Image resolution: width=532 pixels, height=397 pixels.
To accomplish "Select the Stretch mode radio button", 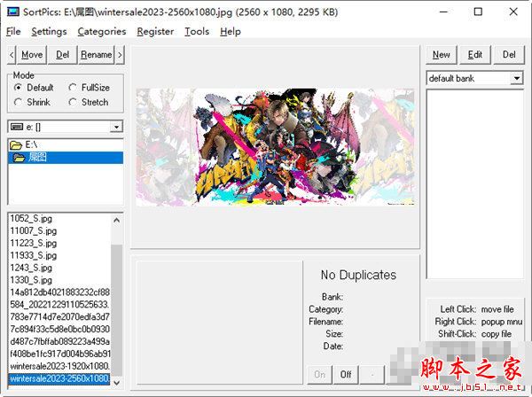I will pos(73,102).
